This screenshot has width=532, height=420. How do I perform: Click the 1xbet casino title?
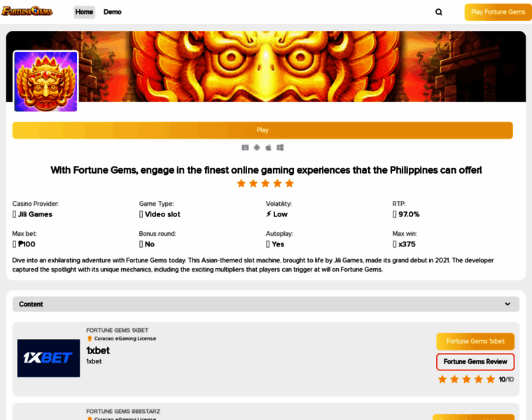point(98,351)
